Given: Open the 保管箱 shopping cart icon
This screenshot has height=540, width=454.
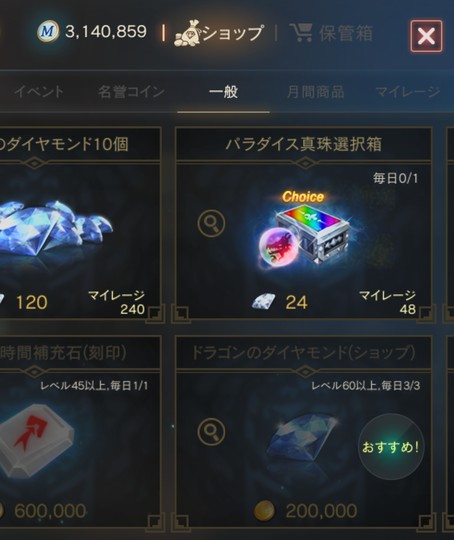Looking at the screenshot, I should point(301,33).
